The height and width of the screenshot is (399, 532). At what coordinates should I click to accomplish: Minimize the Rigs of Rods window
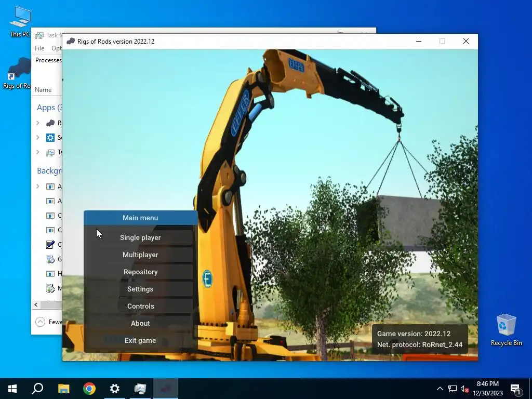tap(419, 42)
